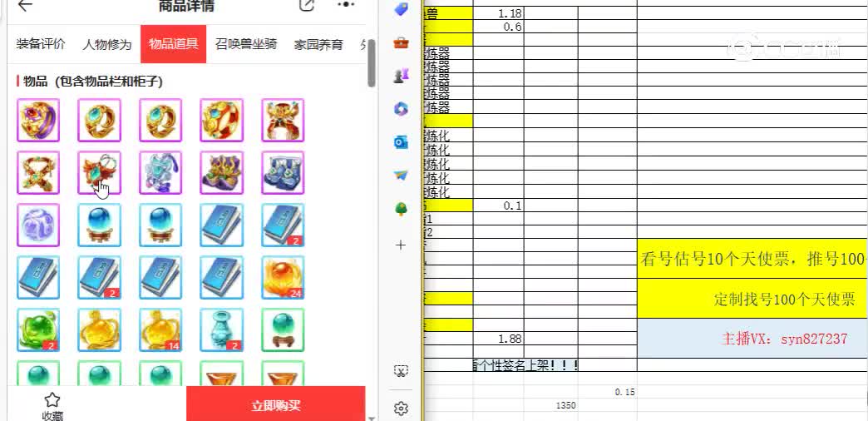868x421 pixels.
Task: Select the green gourd item with count 2
Action: point(38,330)
